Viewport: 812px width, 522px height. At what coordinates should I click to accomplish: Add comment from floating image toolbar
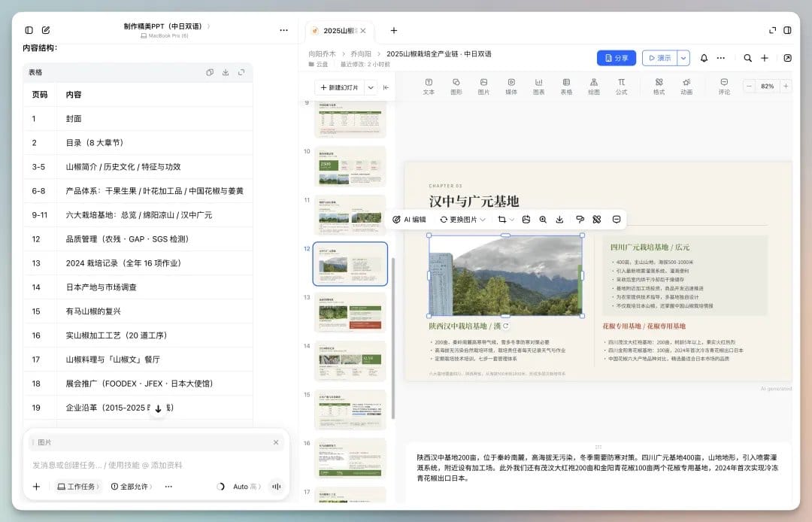[x=617, y=220]
